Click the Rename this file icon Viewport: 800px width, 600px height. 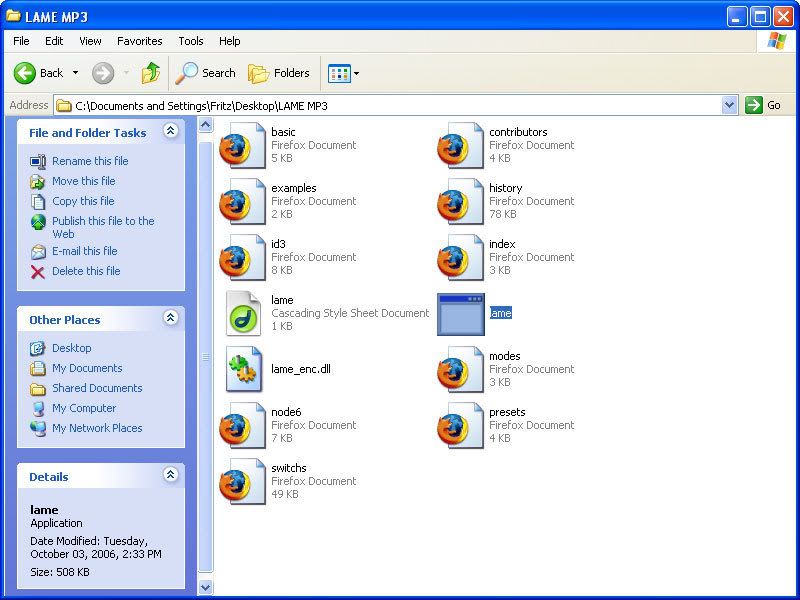click(x=38, y=162)
